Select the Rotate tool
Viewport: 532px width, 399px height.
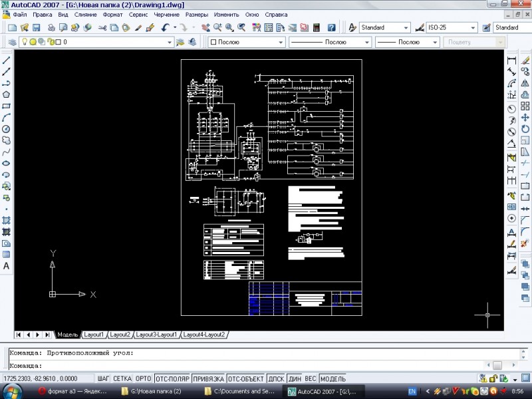(525, 129)
